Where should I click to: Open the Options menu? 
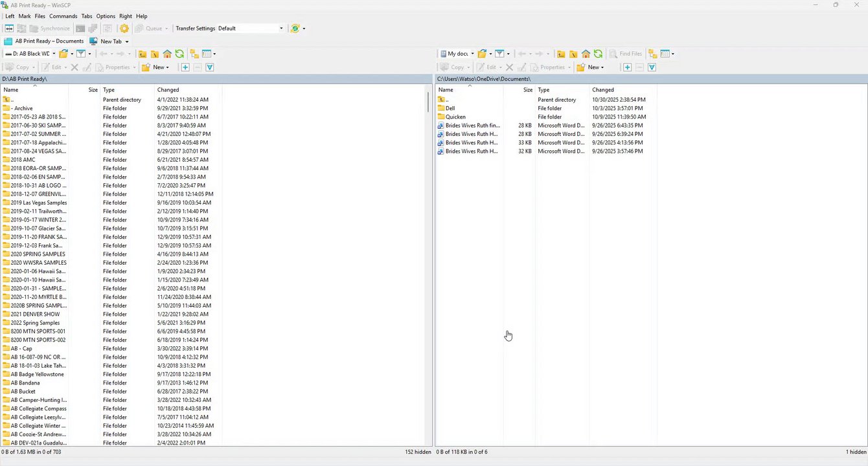click(106, 16)
